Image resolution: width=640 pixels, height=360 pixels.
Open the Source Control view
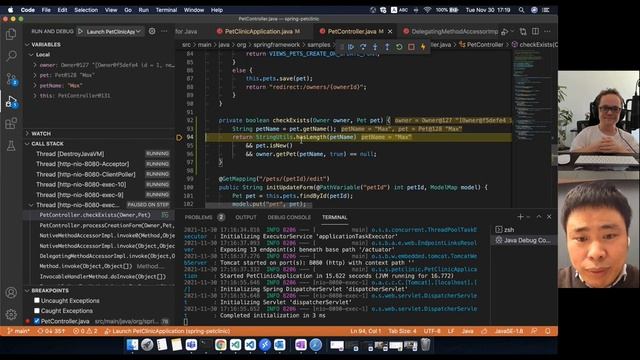[11, 78]
